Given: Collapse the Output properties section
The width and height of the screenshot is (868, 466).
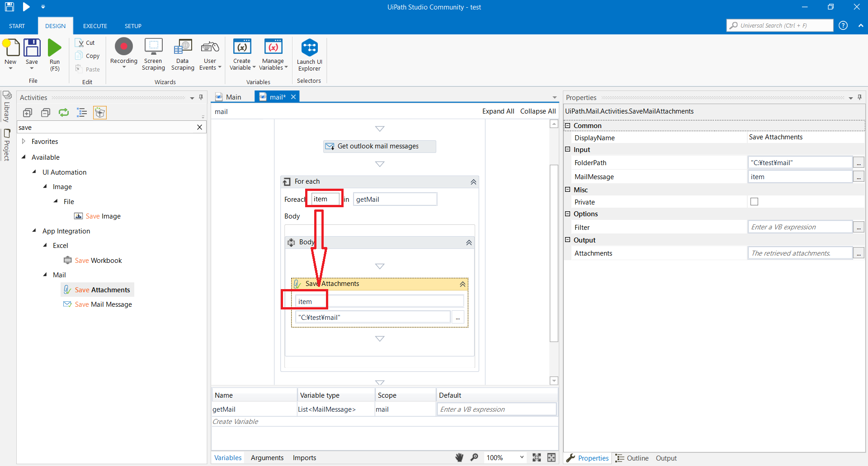Looking at the screenshot, I should pyautogui.click(x=568, y=240).
